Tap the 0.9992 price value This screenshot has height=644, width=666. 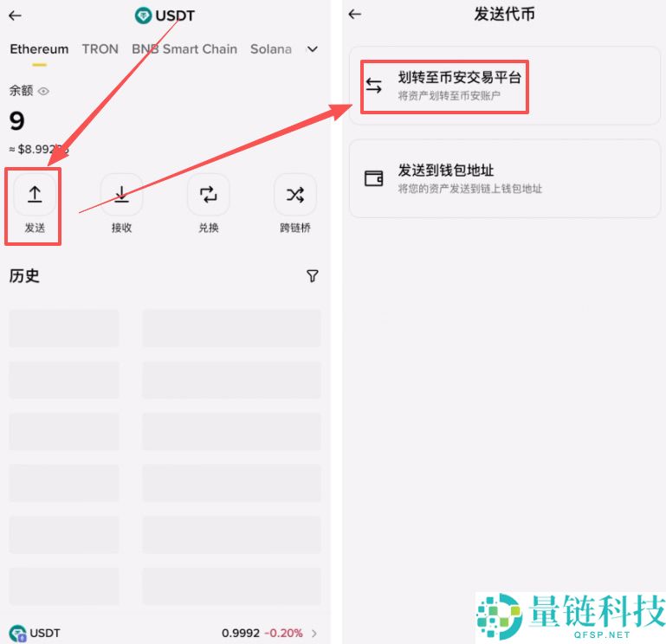coord(241,633)
